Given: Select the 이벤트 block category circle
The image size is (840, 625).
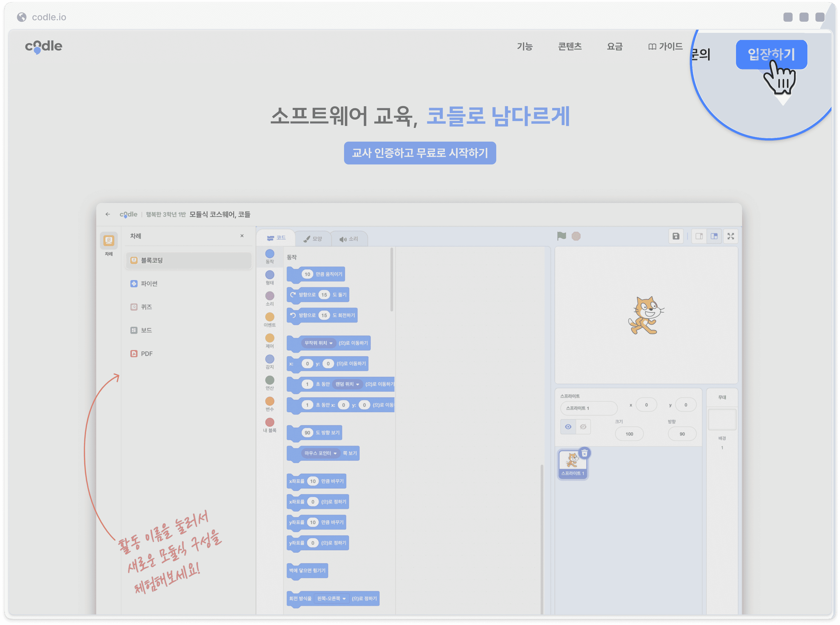Looking at the screenshot, I should point(270,317).
